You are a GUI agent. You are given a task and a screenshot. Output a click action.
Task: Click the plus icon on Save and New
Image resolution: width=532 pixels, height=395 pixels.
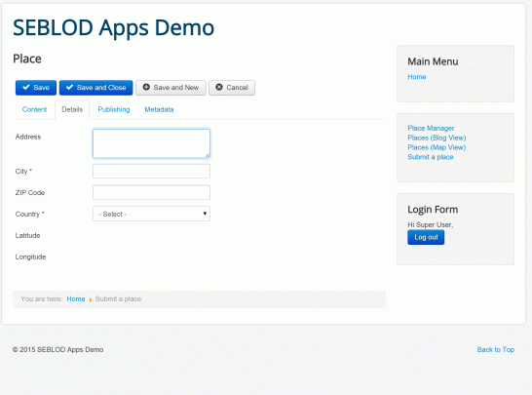coord(146,87)
